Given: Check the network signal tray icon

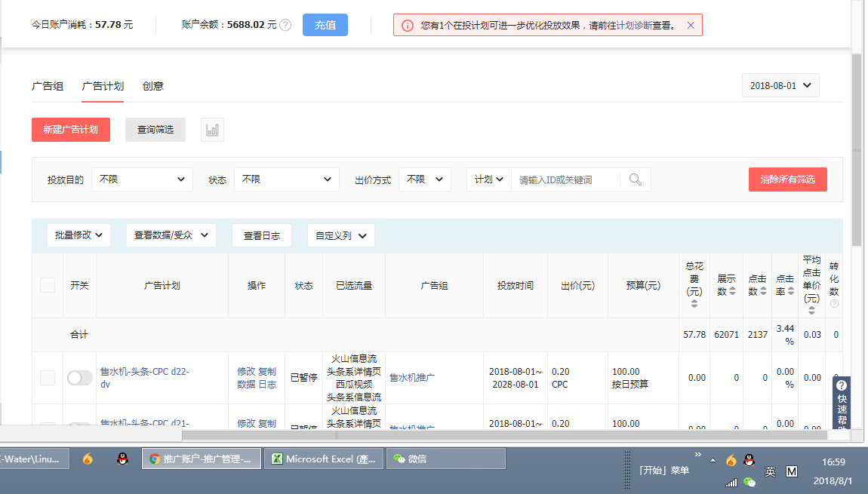Looking at the screenshot, I should [x=731, y=483].
